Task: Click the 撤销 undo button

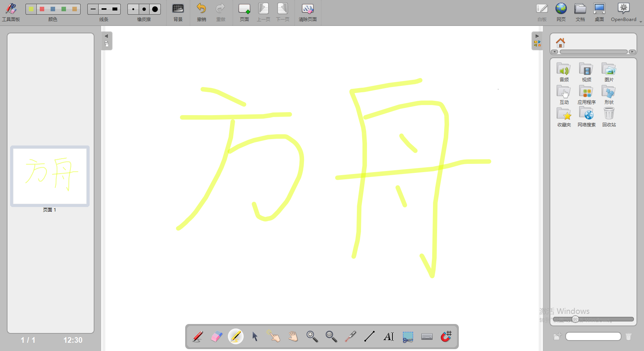Action: tap(201, 11)
